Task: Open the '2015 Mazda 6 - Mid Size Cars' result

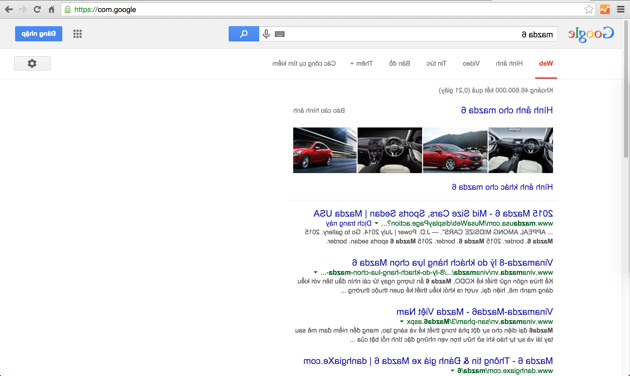Action: click(433, 213)
